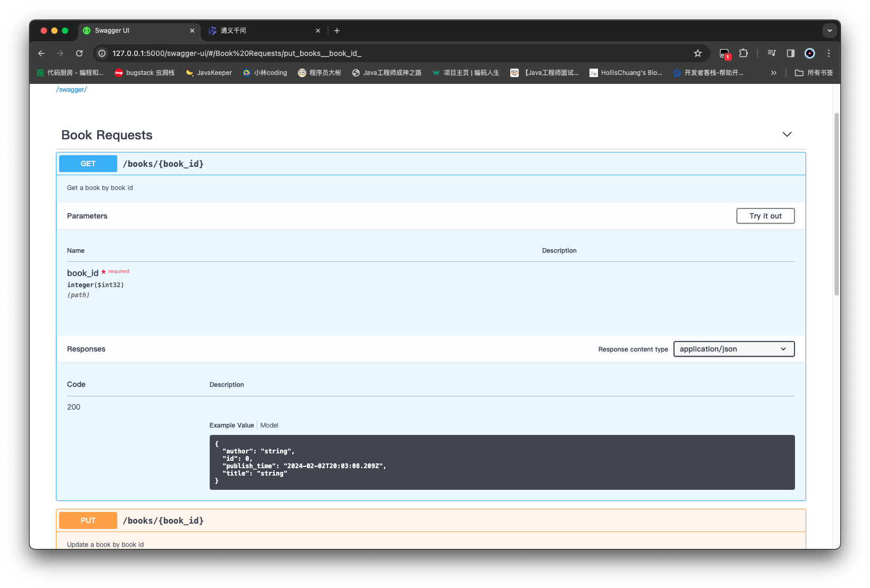
Task: Open the Extensions puzzle-piece menu
Action: pyautogui.click(x=744, y=53)
